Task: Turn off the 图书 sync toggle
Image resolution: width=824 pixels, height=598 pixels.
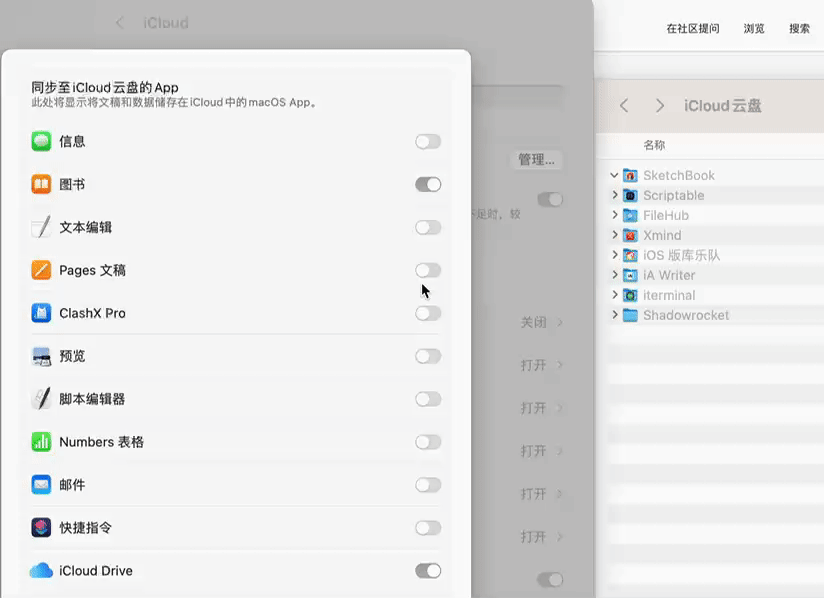Action: tap(428, 185)
